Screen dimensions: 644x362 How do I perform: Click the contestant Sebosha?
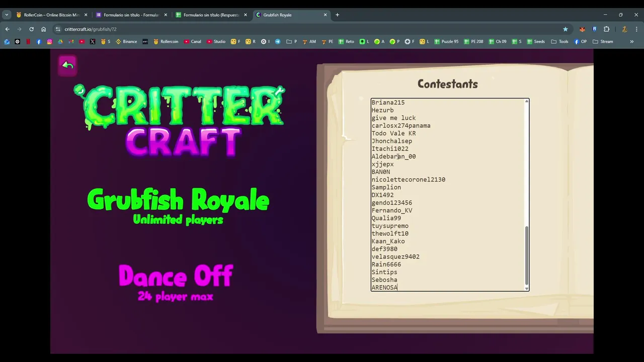[384, 280]
